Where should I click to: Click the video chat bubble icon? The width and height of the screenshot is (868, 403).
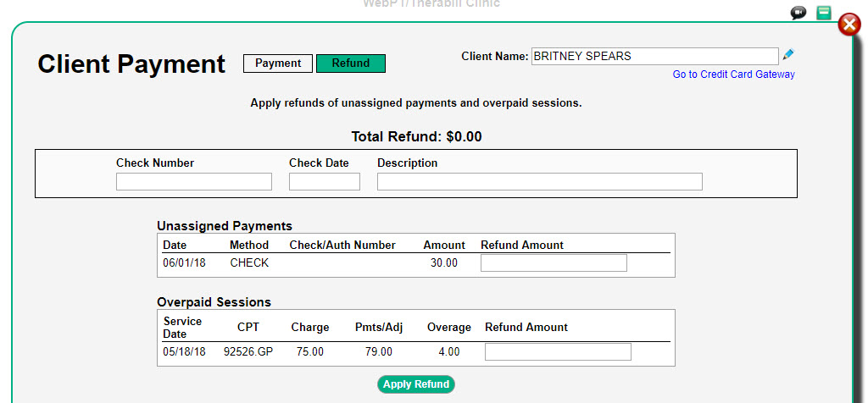click(x=798, y=13)
